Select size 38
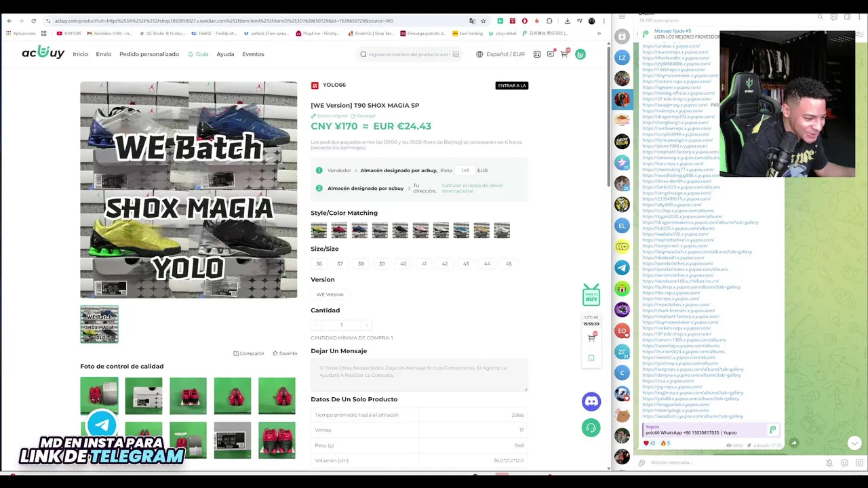868x488 pixels. pos(361,264)
